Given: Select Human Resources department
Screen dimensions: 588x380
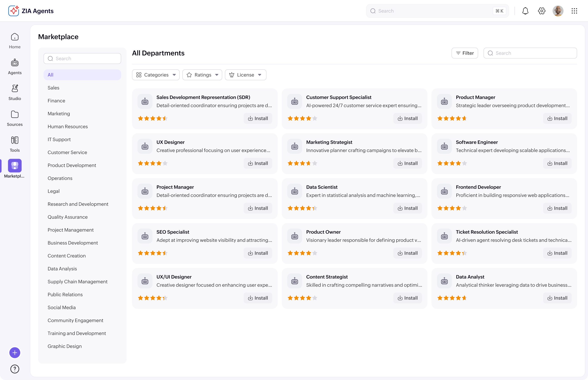Looking at the screenshot, I should point(82,126).
